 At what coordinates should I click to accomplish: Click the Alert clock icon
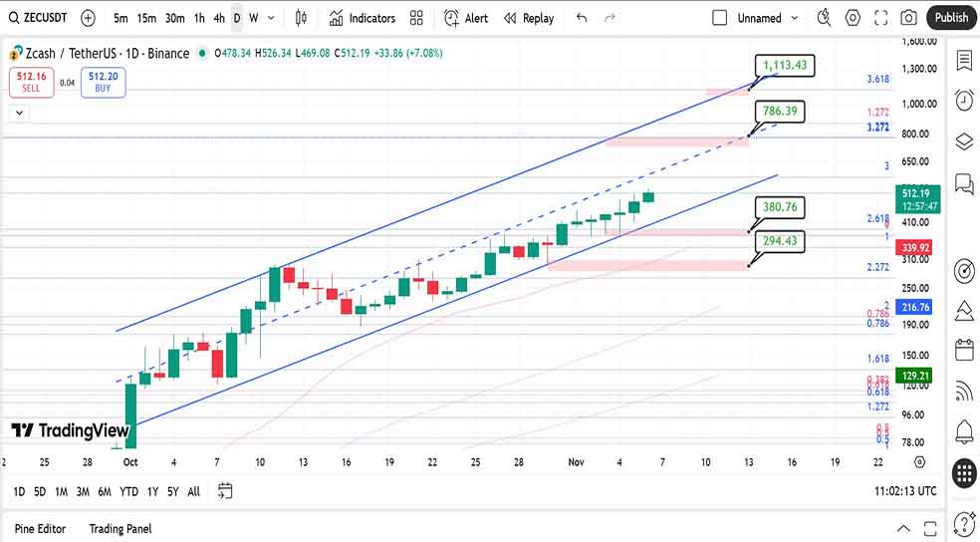coord(466,18)
